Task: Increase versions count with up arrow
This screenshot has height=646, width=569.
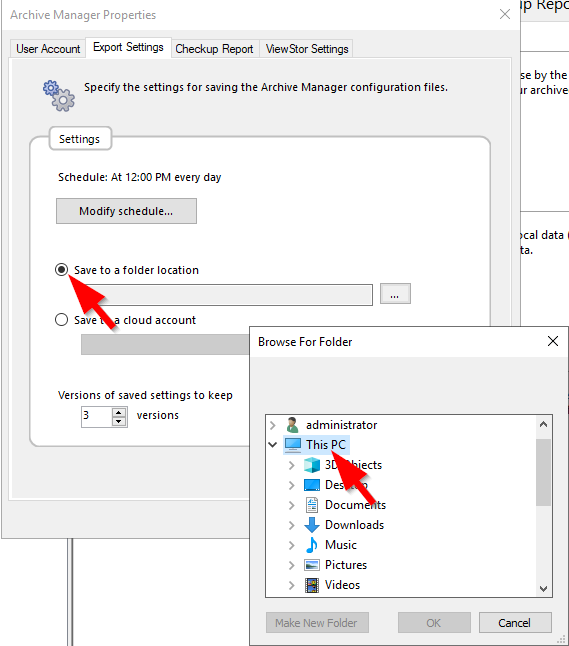Action: [x=119, y=412]
